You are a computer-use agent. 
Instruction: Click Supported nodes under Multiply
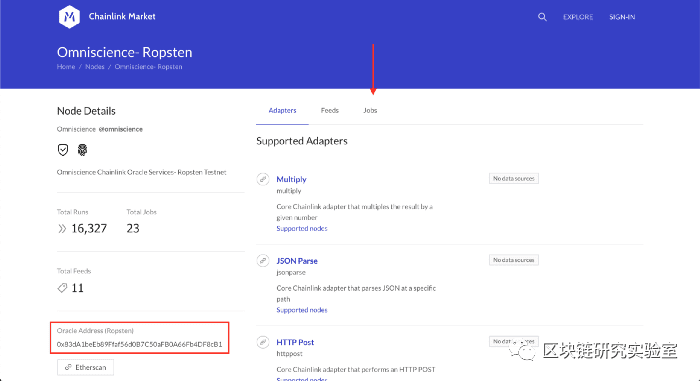point(302,228)
